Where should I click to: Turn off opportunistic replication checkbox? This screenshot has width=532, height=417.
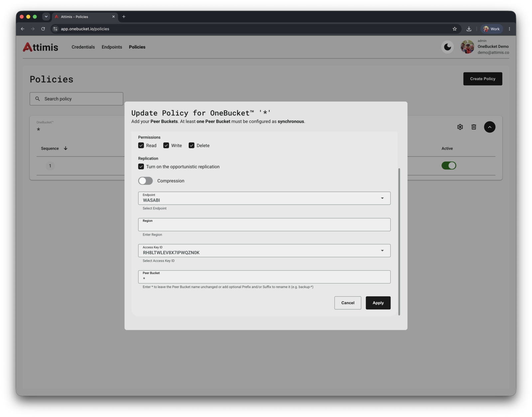coord(141,167)
